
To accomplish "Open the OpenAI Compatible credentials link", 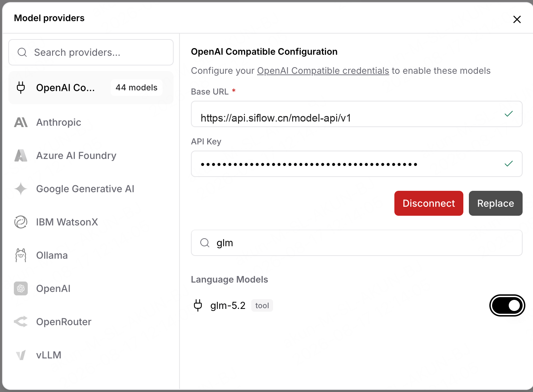I will [x=323, y=71].
